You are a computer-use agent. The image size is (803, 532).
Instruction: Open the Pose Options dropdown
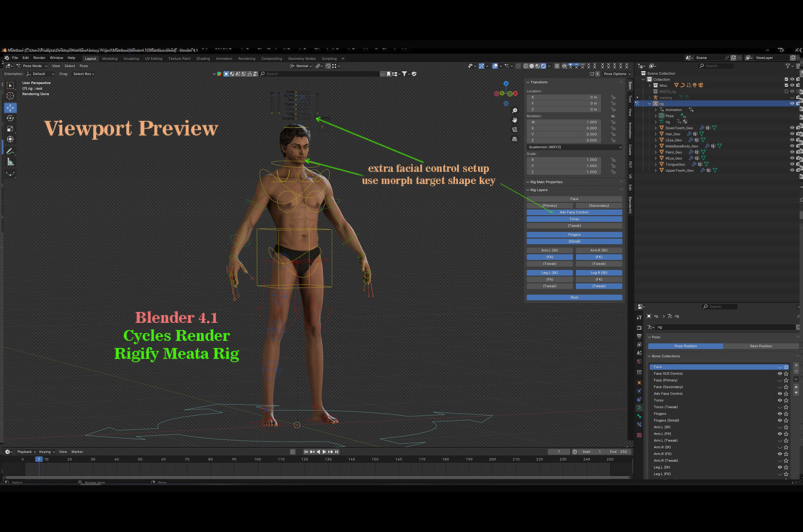tap(617, 74)
